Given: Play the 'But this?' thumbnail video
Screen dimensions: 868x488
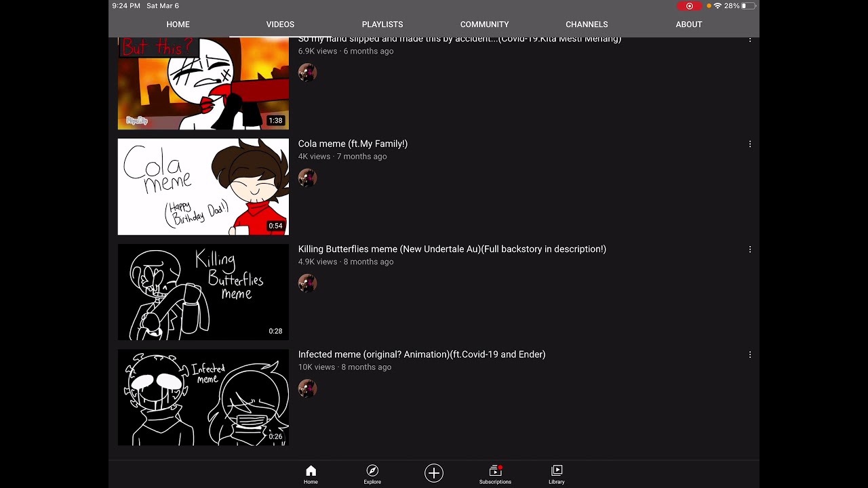Looking at the screenshot, I should pos(203,83).
